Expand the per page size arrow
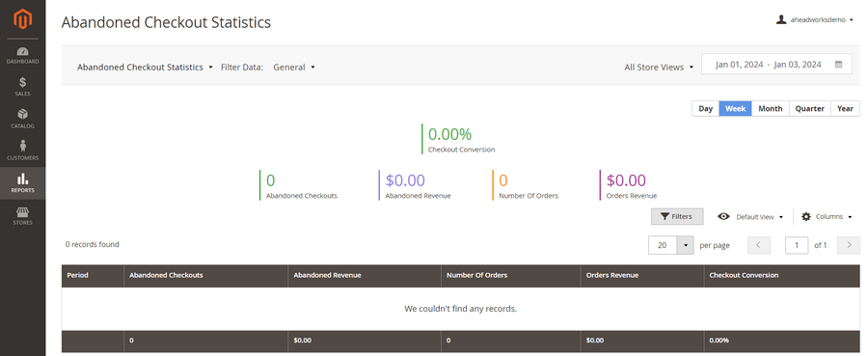This screenshot has height=356, width=868. click(686, 245)
